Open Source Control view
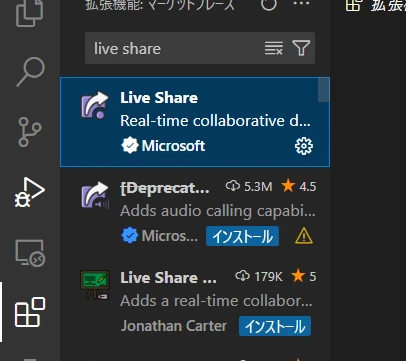 point(30,131)
